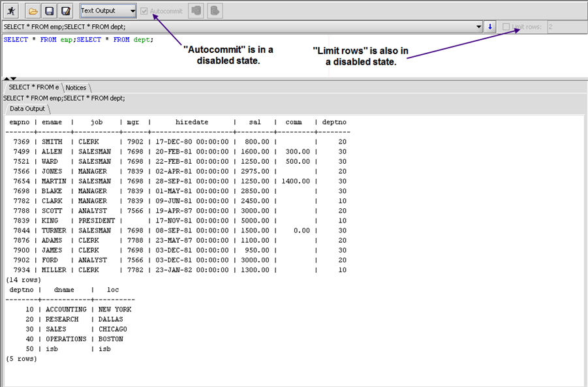The width and height of the screenshot is (588, 387).
Task: Click the blue down arrow button
Action: tap(489, 27)
